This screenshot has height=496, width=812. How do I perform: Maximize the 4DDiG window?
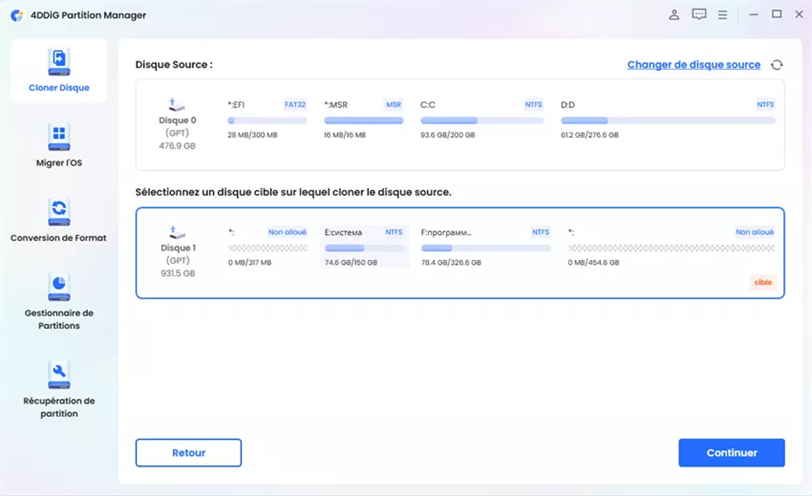pyautogui.click(x=776, y=14)
